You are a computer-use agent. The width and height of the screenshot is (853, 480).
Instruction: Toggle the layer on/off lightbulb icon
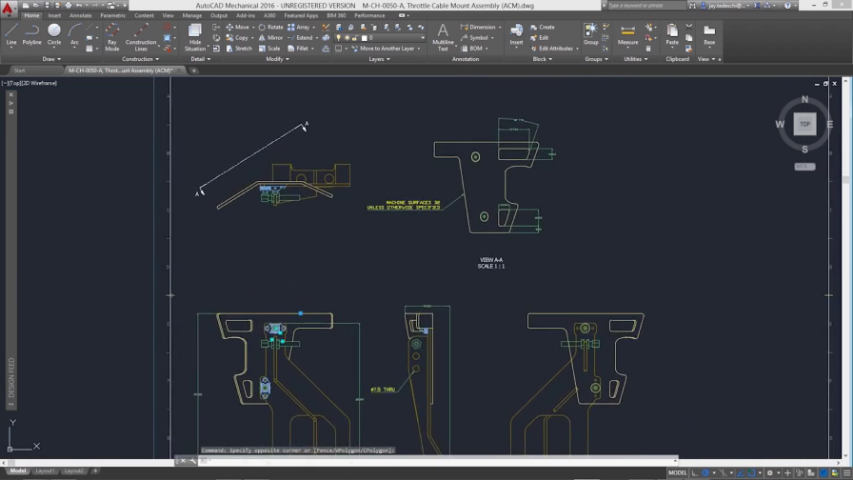coord(338,38)
